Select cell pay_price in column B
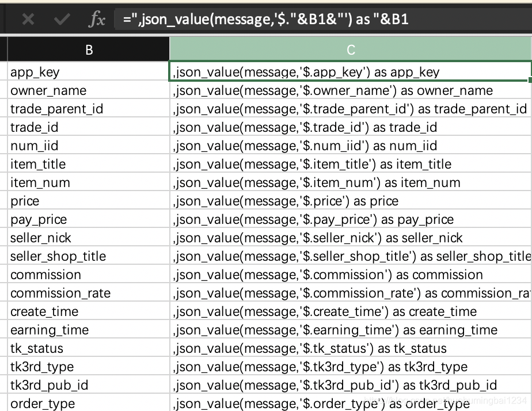Viewport: 532px width, 411px height. click(x=89, y=219)
